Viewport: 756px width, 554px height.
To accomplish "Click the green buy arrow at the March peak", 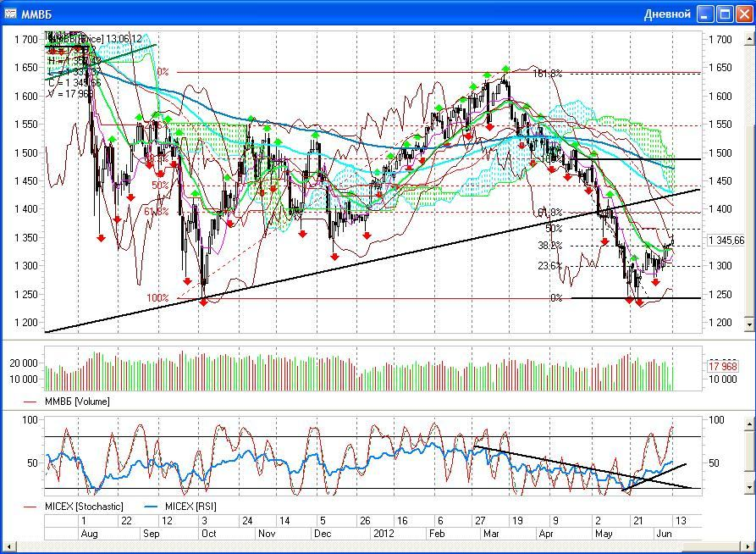I will click(505, 69).
